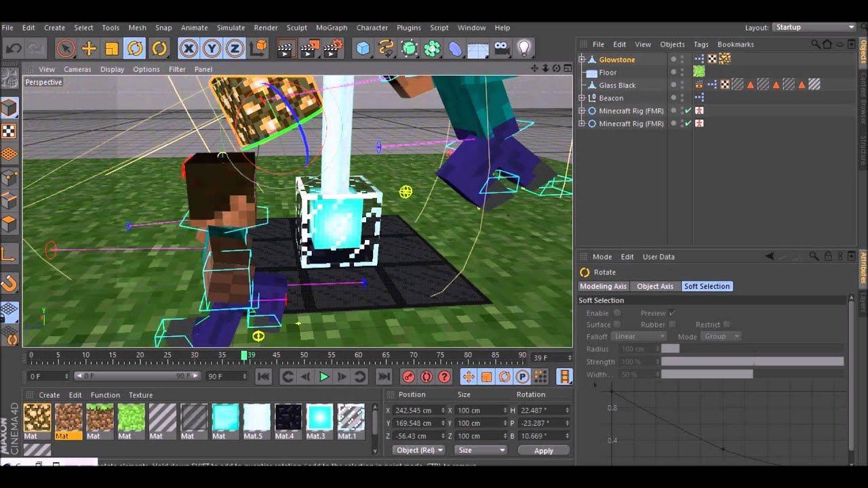Expand the Beacon object in Object Manager
This screenshot has height=488, width=868.
581,98
